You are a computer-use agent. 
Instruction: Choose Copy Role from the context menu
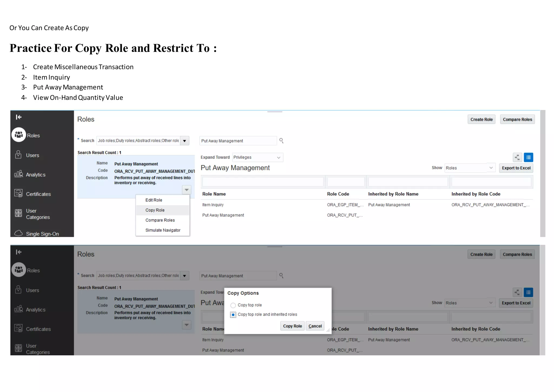pos(163,210)
